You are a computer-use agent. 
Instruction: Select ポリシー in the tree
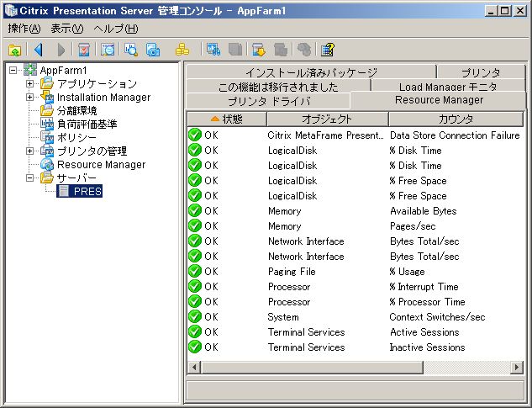(x=76, y=137)
